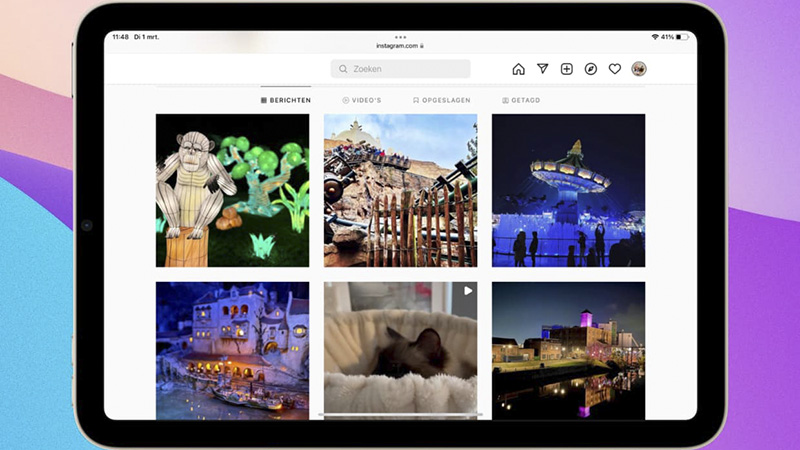Open the profile avatar menu
Image resolution: width=800 pixels, height=450 pixels.
(639, 69)
